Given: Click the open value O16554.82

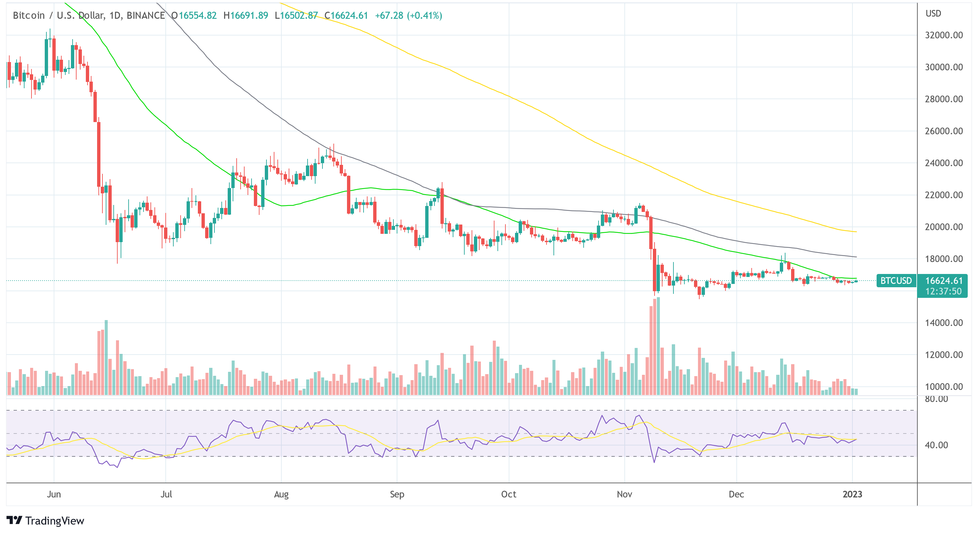Looking at the screenshot, I should (194, 15).
